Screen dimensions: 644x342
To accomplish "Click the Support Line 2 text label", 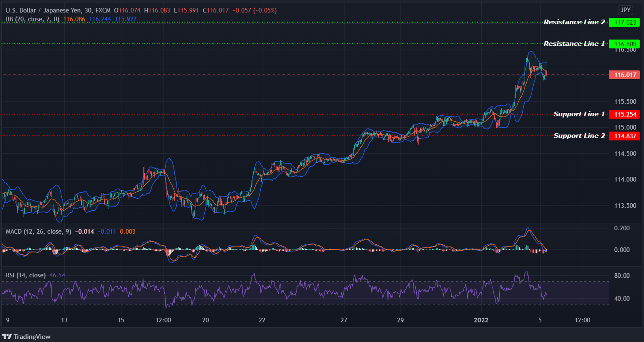I will tap(579, 135).
